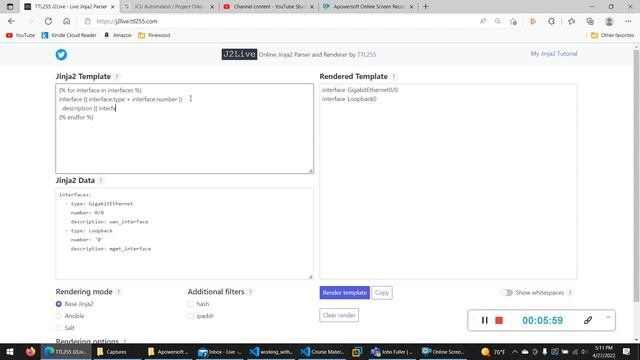Switch to JCU Automation tab
This screenshot has height=360, width=640.
click(168, 7)
